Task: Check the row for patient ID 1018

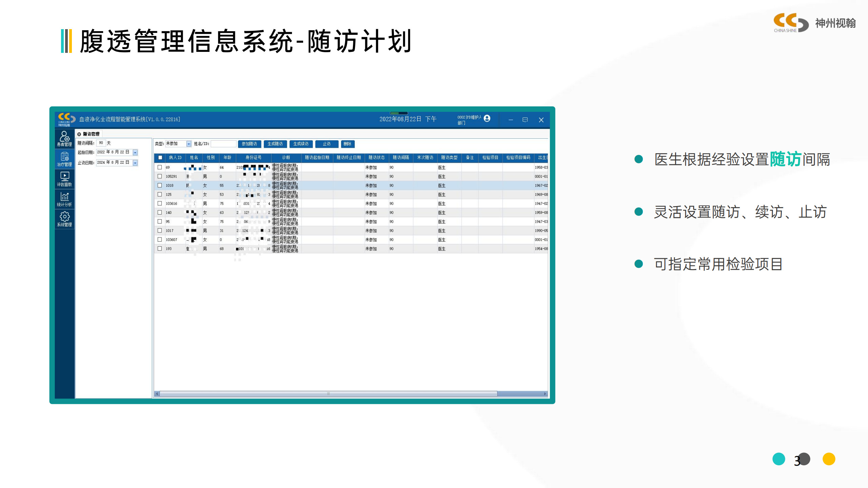Action: [160, 185]
